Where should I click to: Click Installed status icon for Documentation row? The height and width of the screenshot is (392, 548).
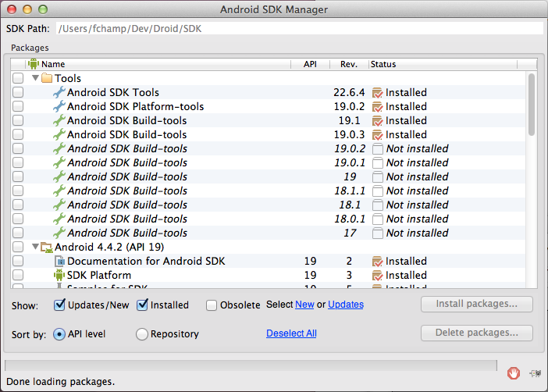(x=378, y=262)
